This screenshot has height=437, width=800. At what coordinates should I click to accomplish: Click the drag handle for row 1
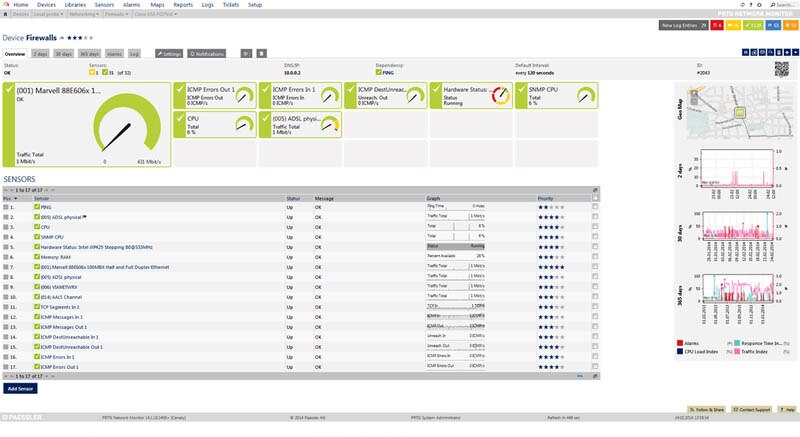[x=6, y=208]
